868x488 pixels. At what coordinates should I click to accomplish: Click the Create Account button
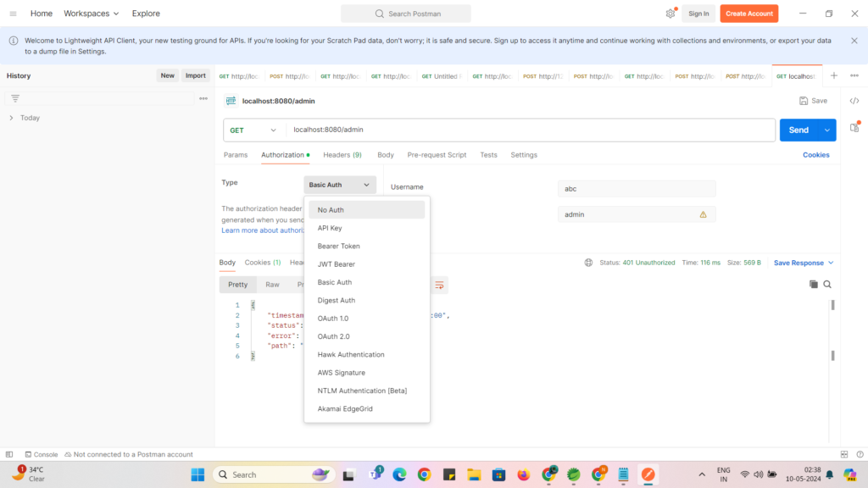[749, 14]
